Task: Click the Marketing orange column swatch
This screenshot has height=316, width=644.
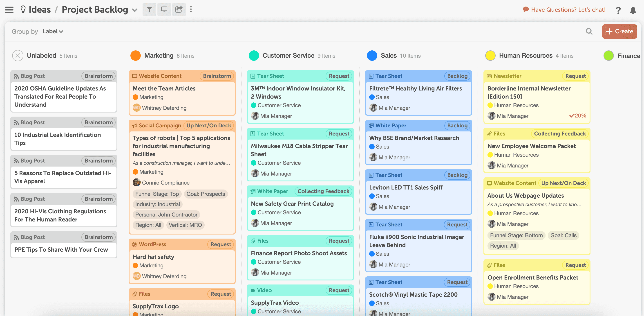Action: [136, 56]
